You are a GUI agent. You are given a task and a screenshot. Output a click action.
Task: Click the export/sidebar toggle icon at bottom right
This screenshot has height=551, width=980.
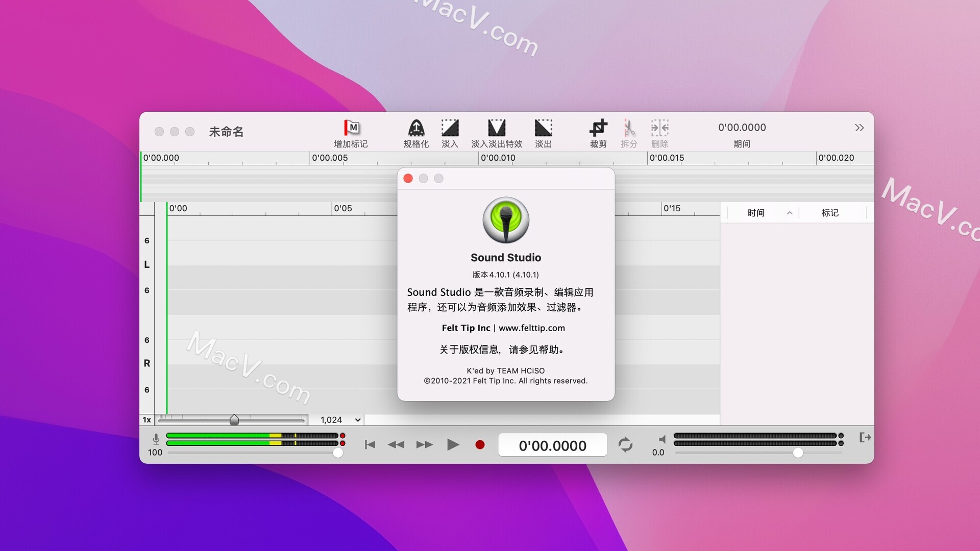click(865, 437)
